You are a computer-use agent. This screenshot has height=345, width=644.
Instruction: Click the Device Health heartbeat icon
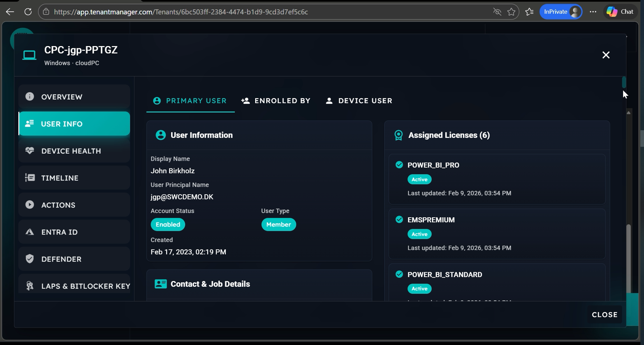point(29,151)
